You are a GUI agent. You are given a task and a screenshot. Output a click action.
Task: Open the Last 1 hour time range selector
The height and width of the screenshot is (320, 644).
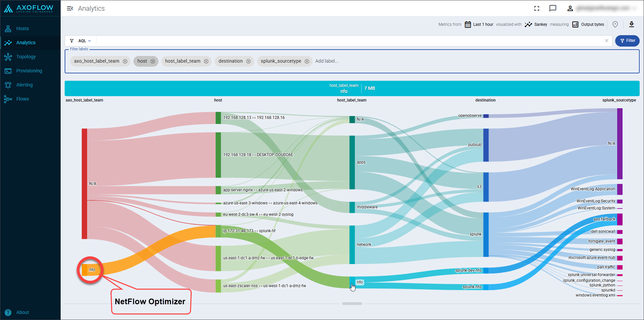coord(479,24)
